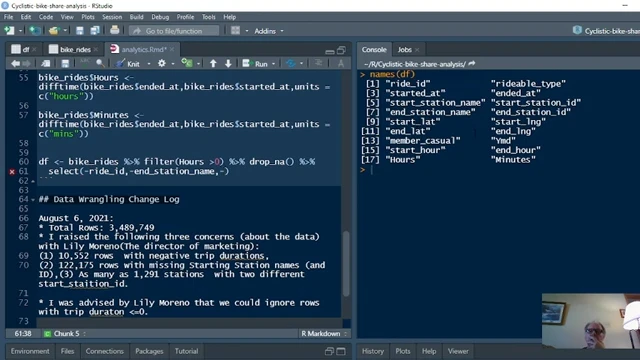Close the Jobs tab
This screenshot has height=360, width=640.
pyautogui.click(x=417, y=50)
